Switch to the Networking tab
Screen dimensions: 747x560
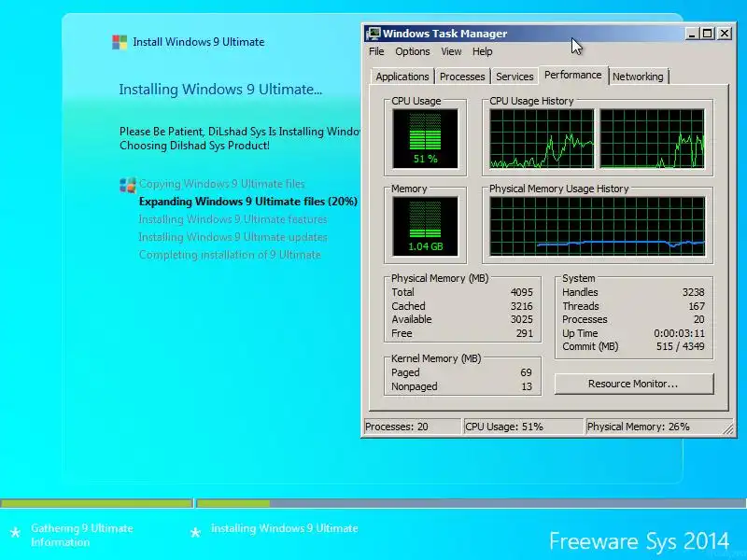(638, 77)
